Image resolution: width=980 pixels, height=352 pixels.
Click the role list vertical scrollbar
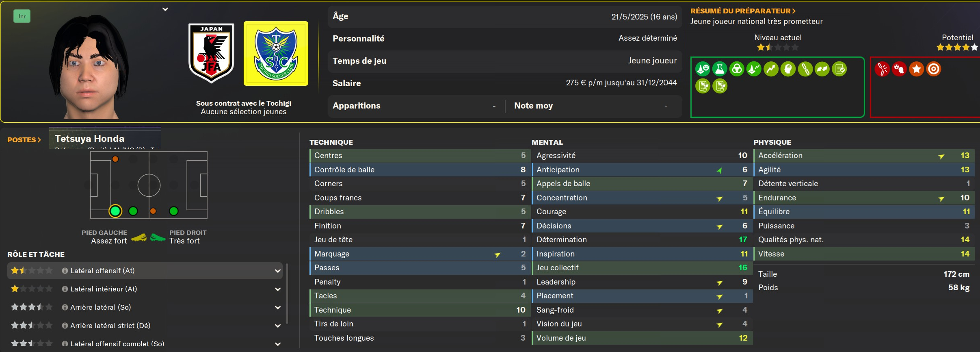coord(287,293)
